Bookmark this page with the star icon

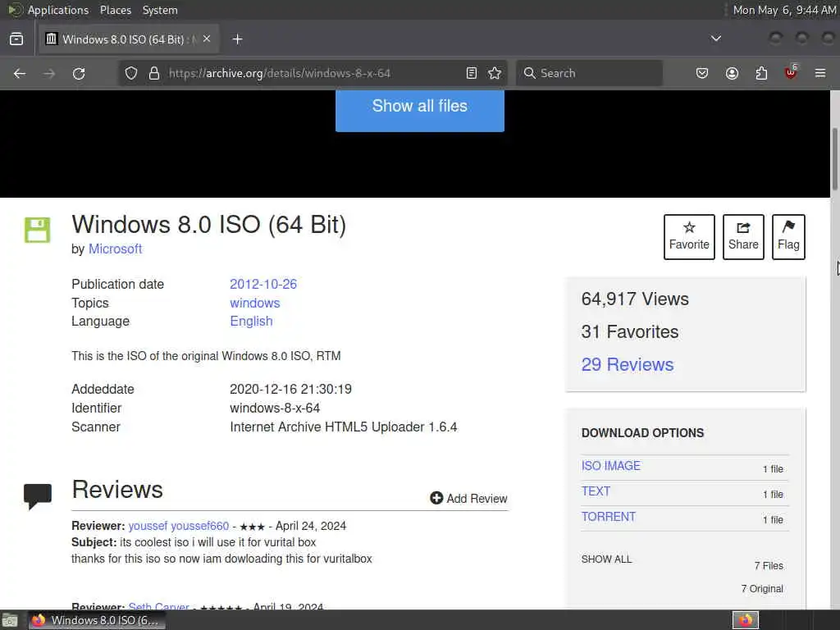coord(495,73)
